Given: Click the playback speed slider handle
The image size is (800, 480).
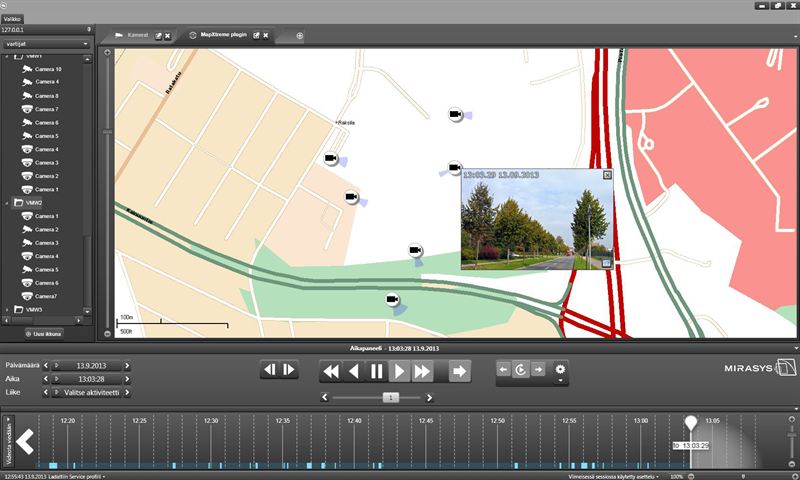Looking at the screenshot, I should (x=391, y=397).
